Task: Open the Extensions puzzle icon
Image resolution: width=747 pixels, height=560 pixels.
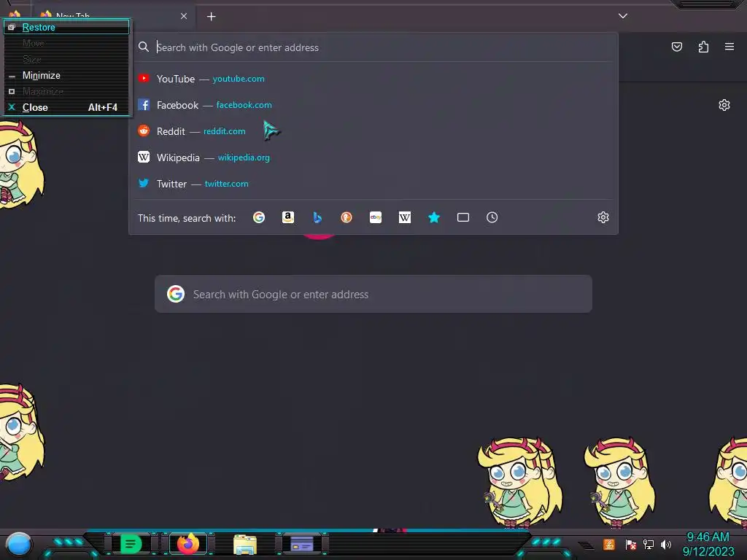Action: pos(703,47)
